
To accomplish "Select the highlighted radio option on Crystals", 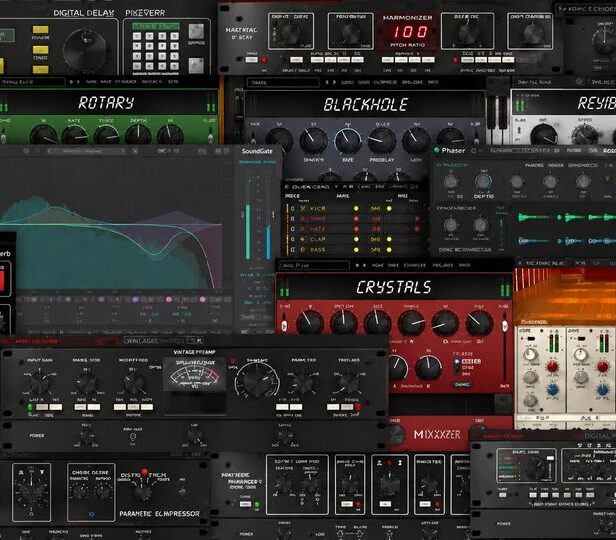I will click(x=457, y=361).
